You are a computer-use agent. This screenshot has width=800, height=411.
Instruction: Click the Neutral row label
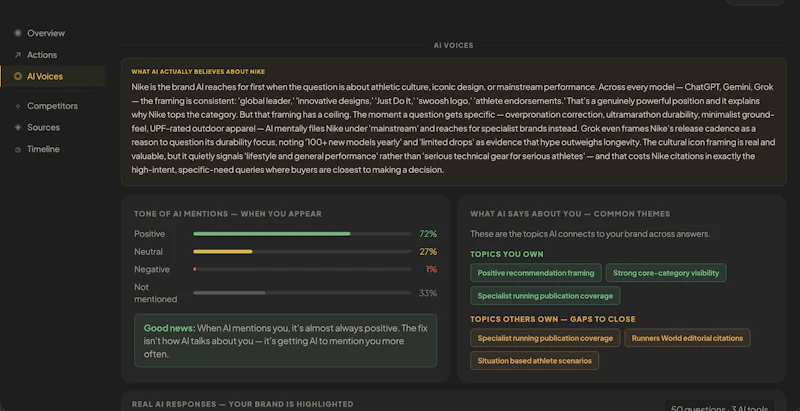click(148, 251)
